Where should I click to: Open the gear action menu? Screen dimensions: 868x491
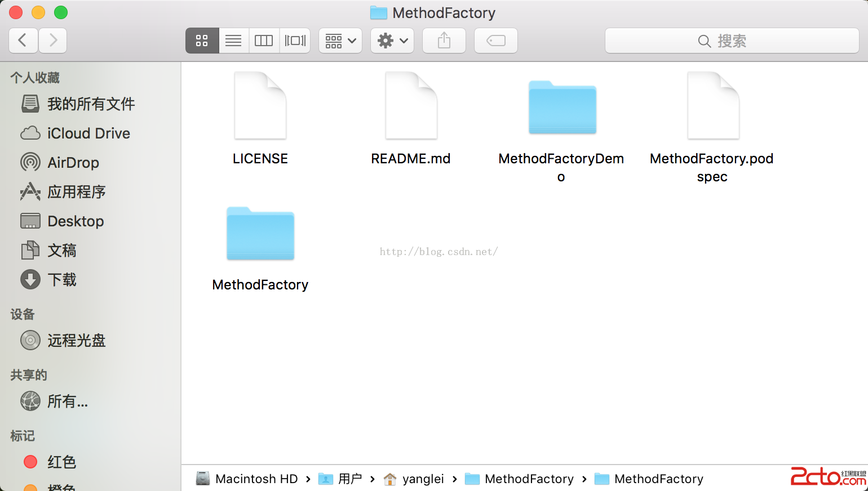(392, 41)
